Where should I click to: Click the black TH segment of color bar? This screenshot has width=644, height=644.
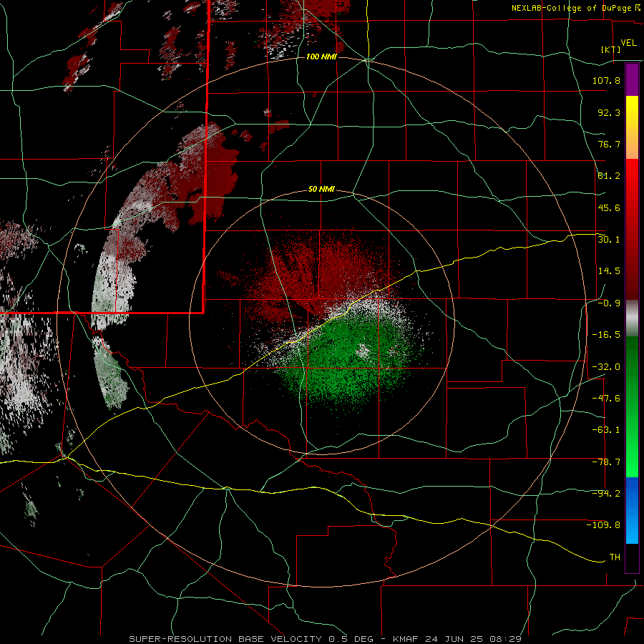point(632,557)
